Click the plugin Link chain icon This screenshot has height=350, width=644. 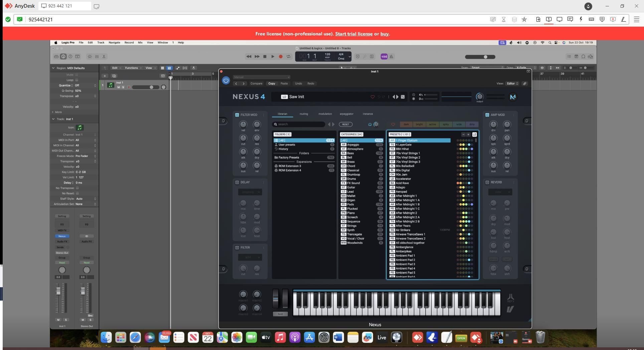[525, 83]
